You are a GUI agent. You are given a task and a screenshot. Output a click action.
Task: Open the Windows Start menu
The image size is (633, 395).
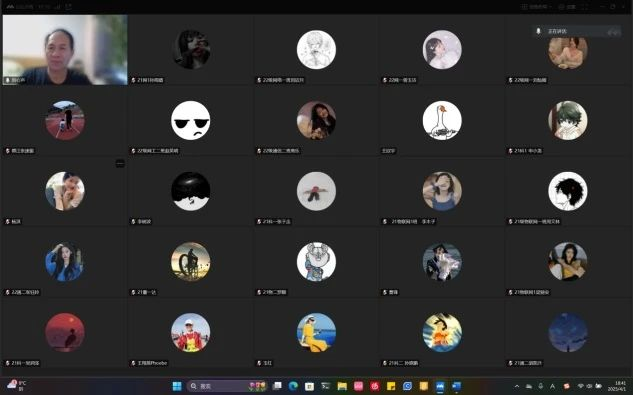click(177, 386)
